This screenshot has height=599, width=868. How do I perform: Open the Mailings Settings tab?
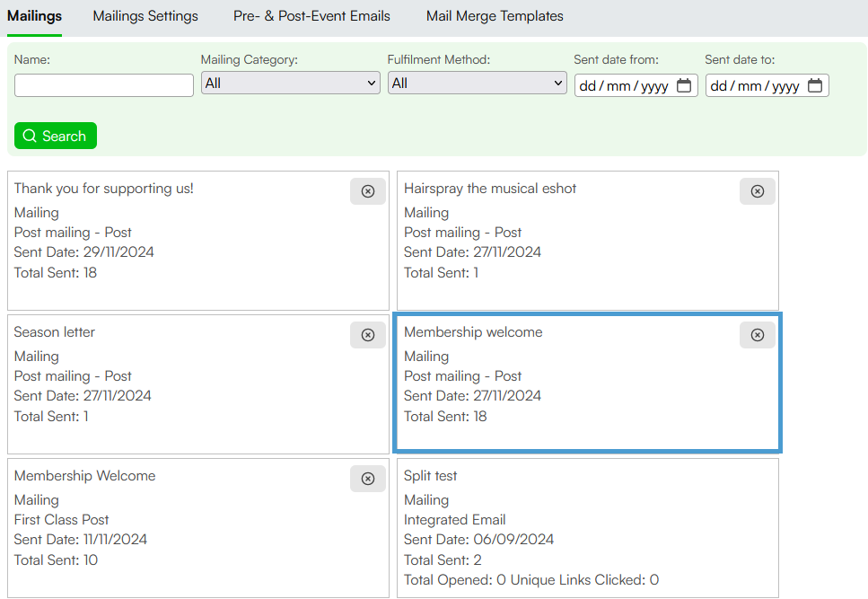tap(145, 16)
